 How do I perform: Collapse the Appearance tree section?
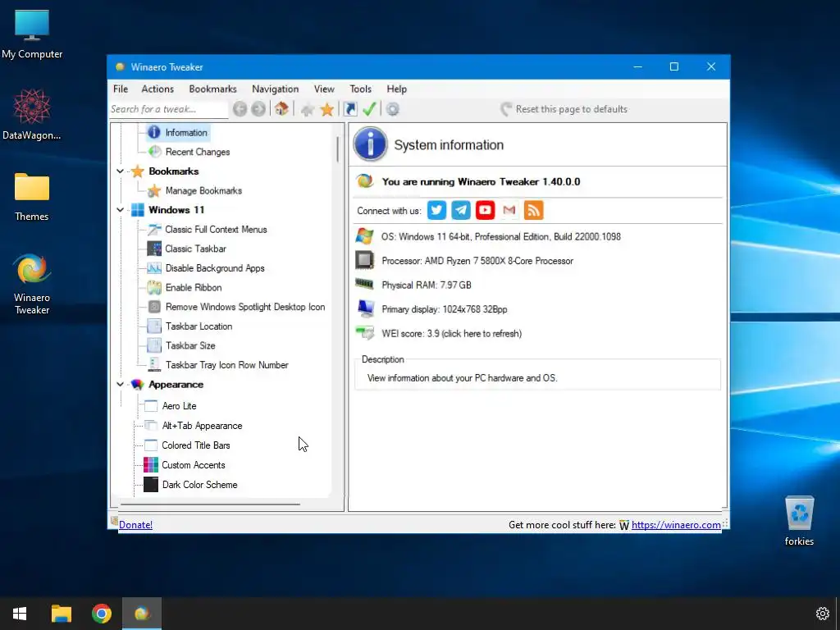pos(120,385)
